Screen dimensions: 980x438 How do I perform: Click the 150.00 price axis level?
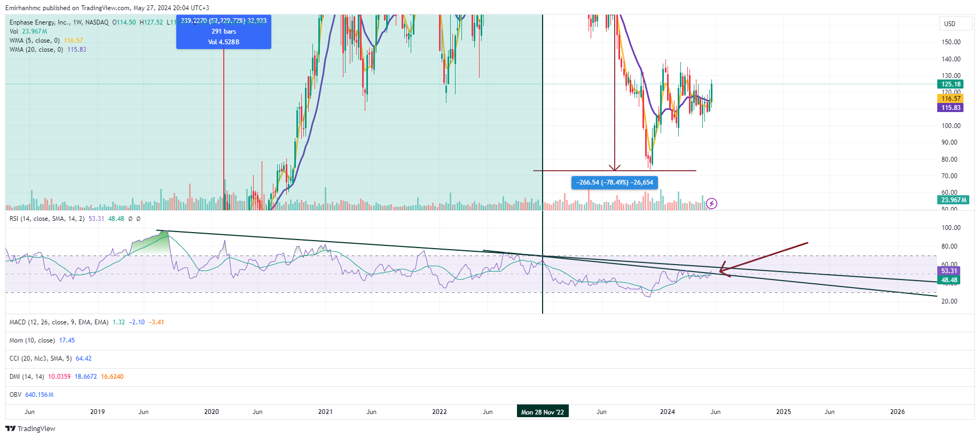[951, 42]
